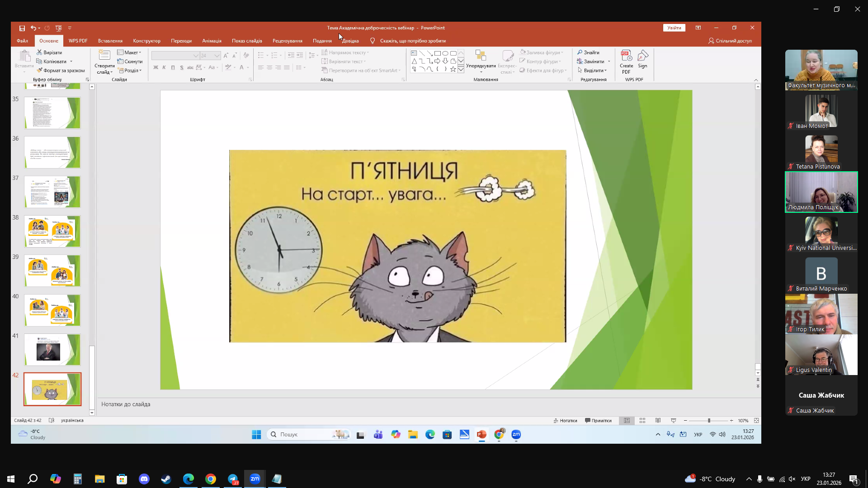Click PowerPoint icon in the shared screen taskbar
868x488 pixels.
pos(481,435)
